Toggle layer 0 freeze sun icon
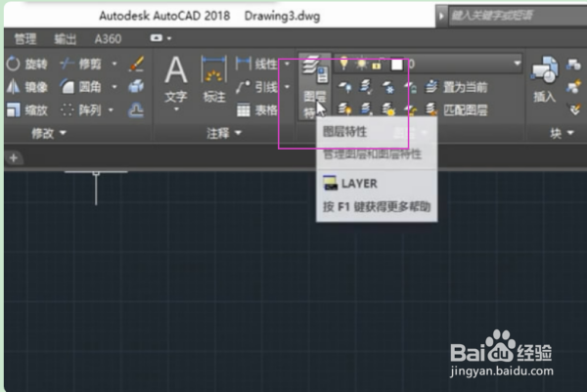 pos(362,65)
